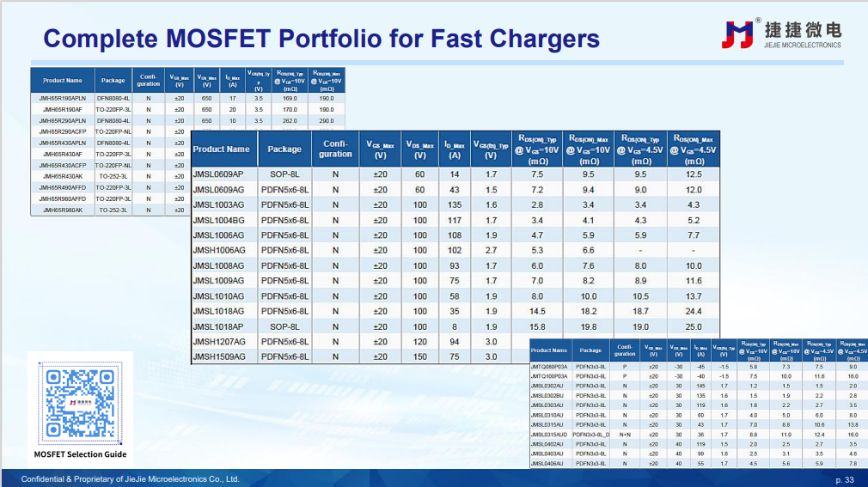Select product name JMSL1006AG

pos(218,235)
